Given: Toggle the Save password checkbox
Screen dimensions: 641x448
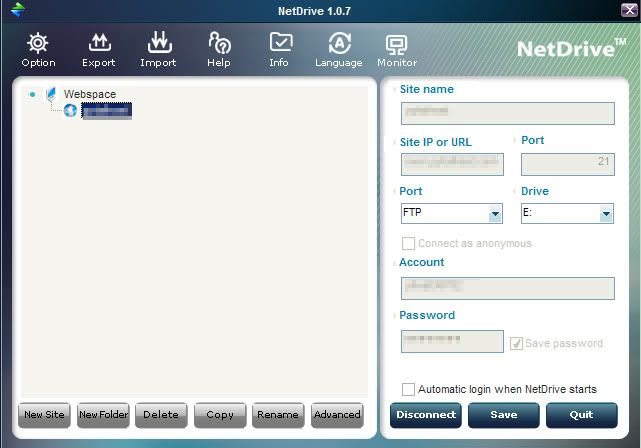Looking at the screenshot, I should point(516,343).
